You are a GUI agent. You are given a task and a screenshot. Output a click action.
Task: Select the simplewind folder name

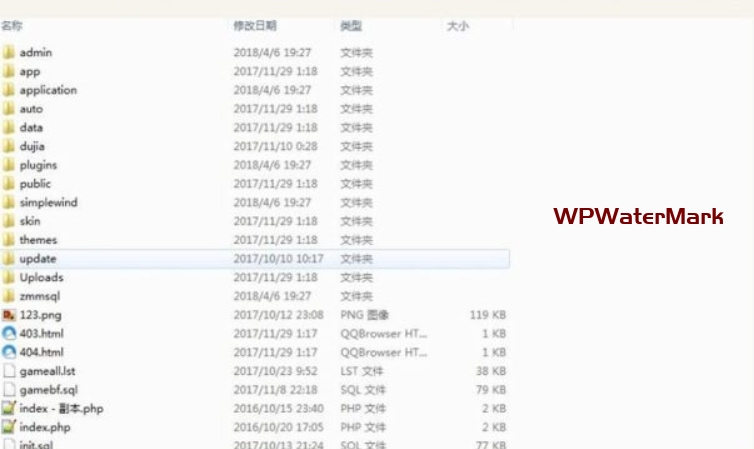pyautogui.click(x=48, y=203)
